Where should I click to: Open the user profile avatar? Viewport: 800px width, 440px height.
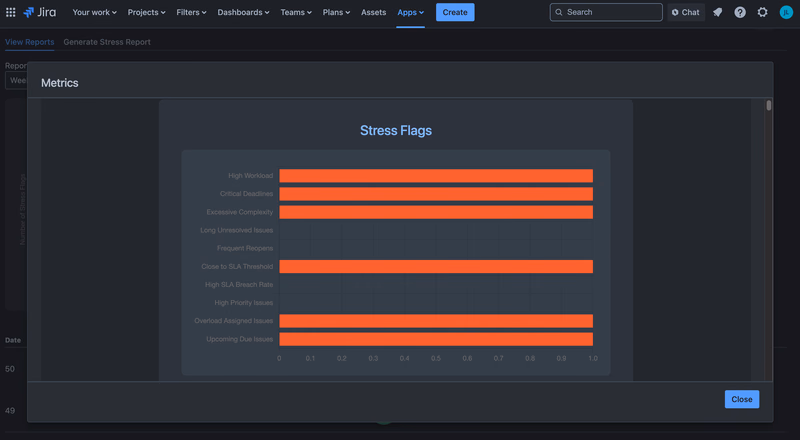tap(786, 12)
